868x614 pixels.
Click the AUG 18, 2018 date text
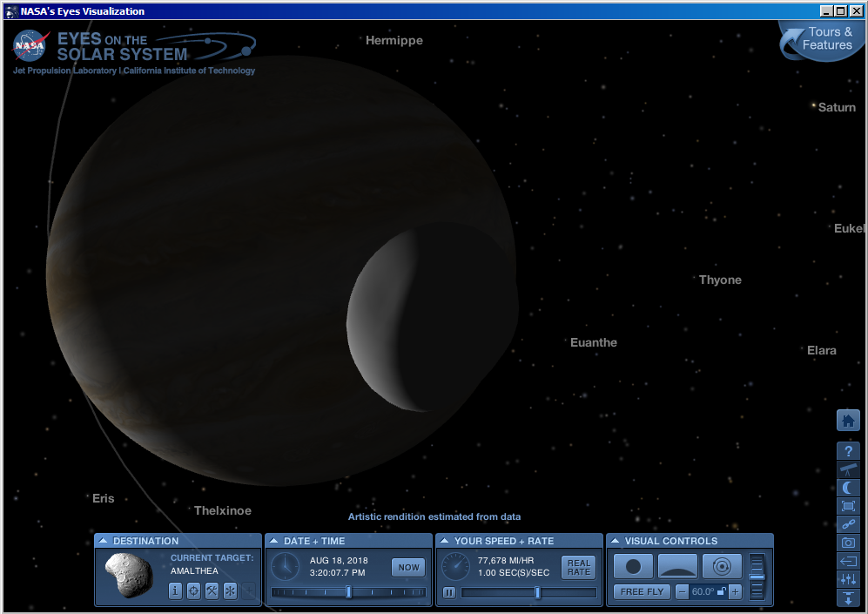point(339,560)
